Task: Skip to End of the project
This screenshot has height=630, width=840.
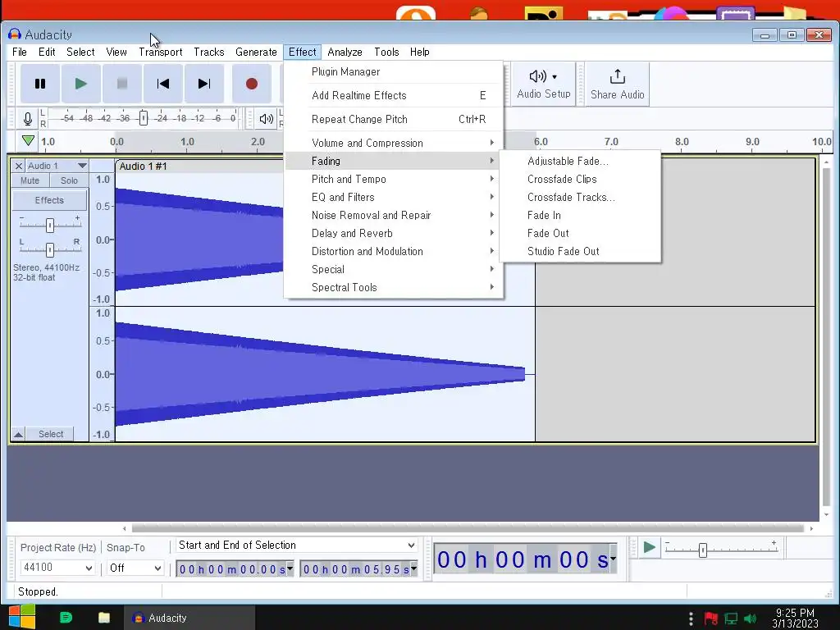Action: pos(204,84)
